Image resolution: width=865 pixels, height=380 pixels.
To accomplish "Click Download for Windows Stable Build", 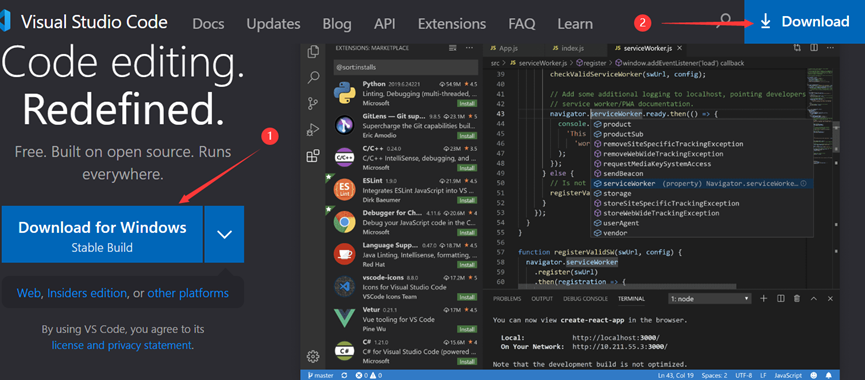I will pos(102,234).
